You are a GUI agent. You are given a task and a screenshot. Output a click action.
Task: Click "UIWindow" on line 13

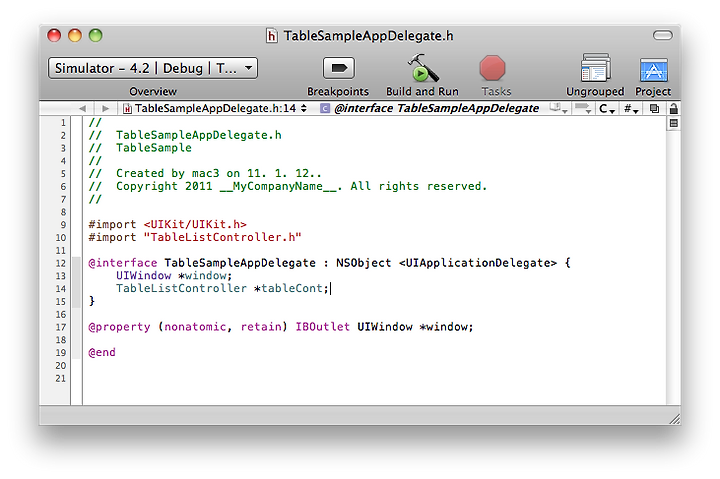point(143,276)
